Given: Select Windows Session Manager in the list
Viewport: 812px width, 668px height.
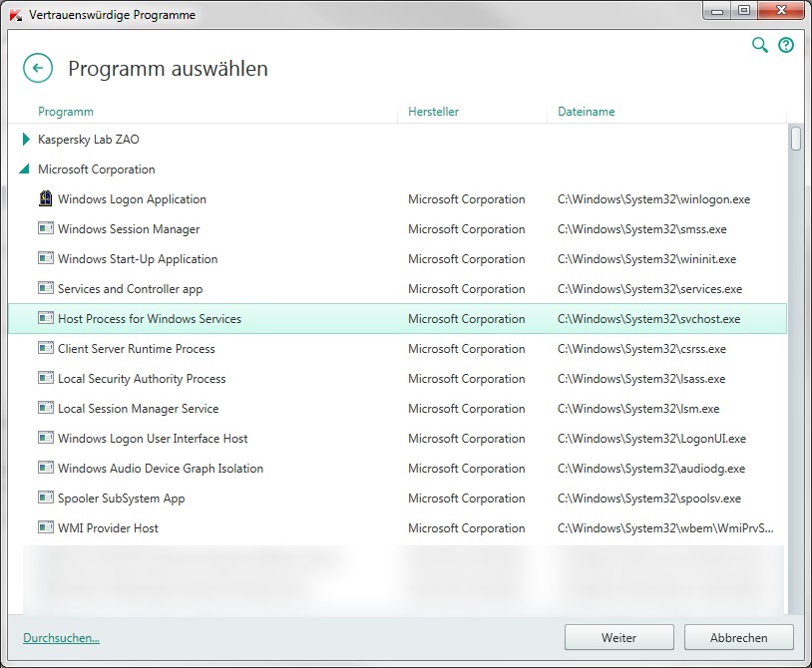Looking at the screenshot, I should (x=129, y=229).
